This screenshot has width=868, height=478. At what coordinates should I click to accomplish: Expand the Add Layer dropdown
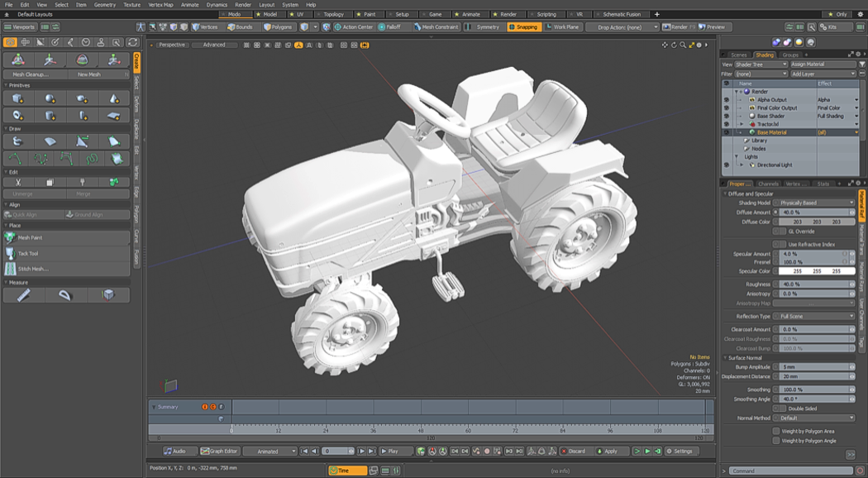[823, 74]
